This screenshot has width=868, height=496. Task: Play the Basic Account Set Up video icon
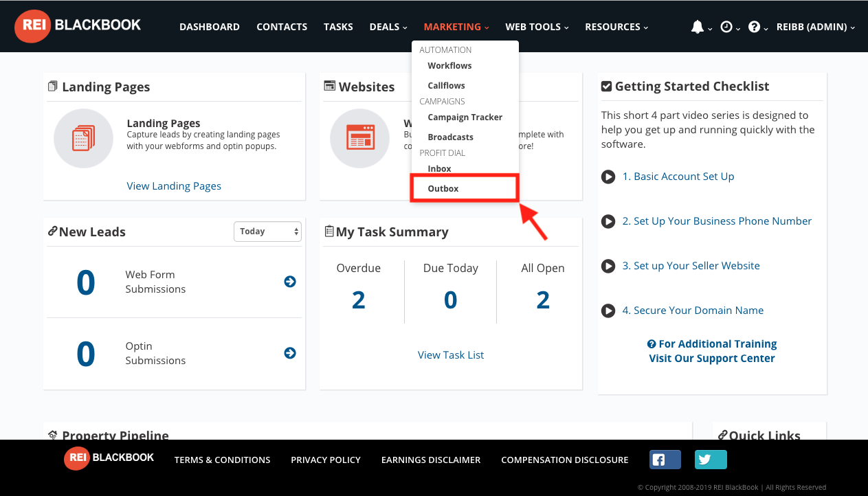(608, 177)
